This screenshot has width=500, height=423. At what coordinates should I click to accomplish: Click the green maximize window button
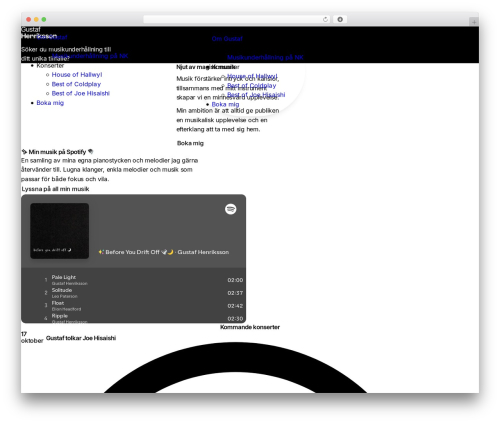[x=44, y=19]
